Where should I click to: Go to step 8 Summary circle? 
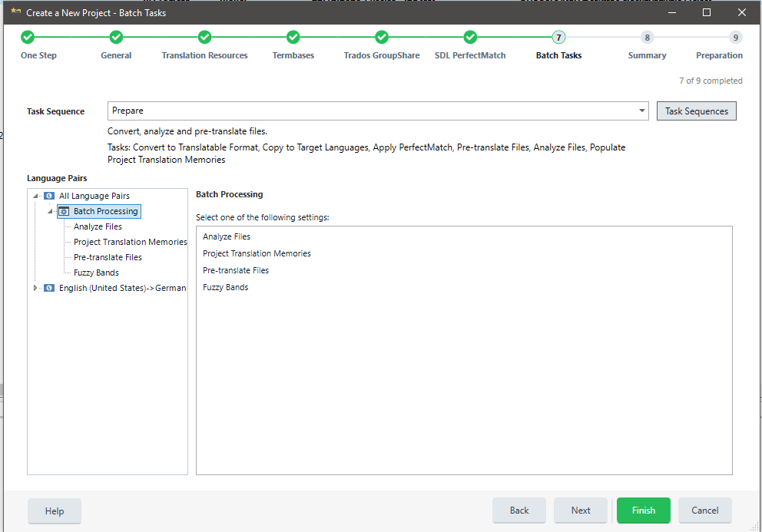(647, 38)
